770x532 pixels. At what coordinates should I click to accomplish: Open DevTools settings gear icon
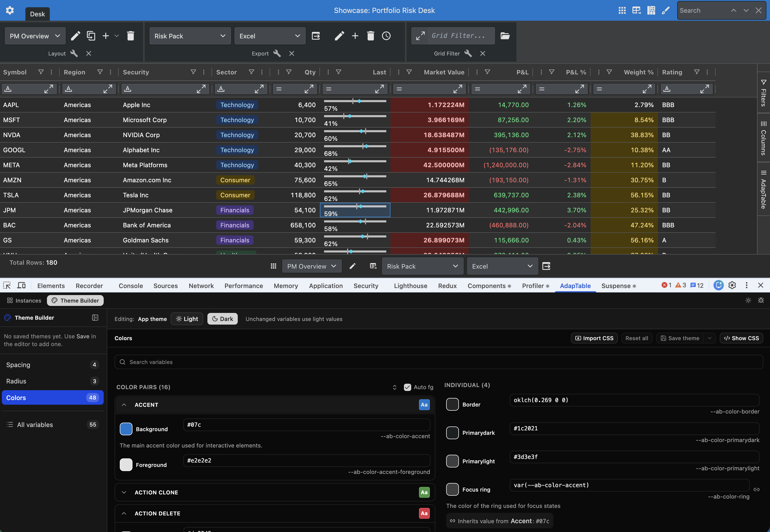(732, 285)
